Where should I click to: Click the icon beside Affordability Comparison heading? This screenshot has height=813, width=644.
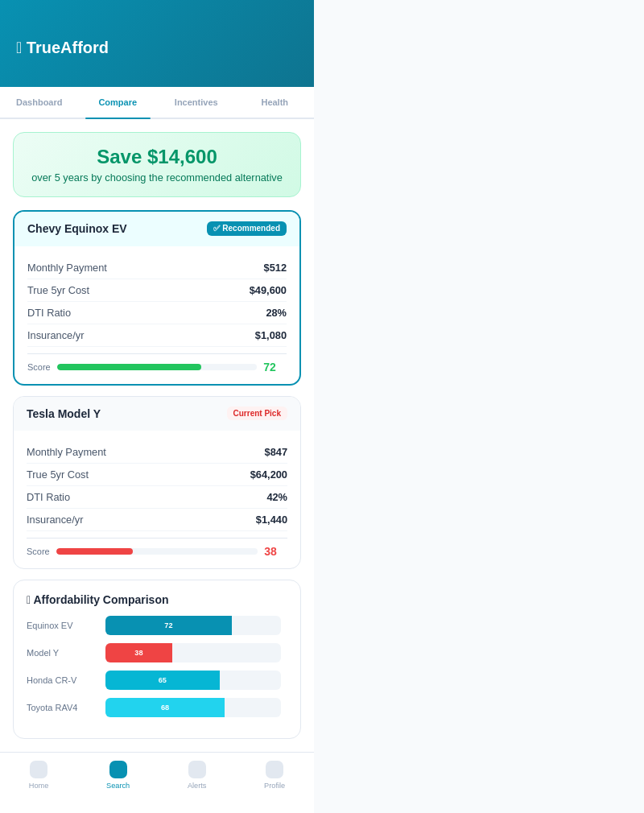click(28, 600)
